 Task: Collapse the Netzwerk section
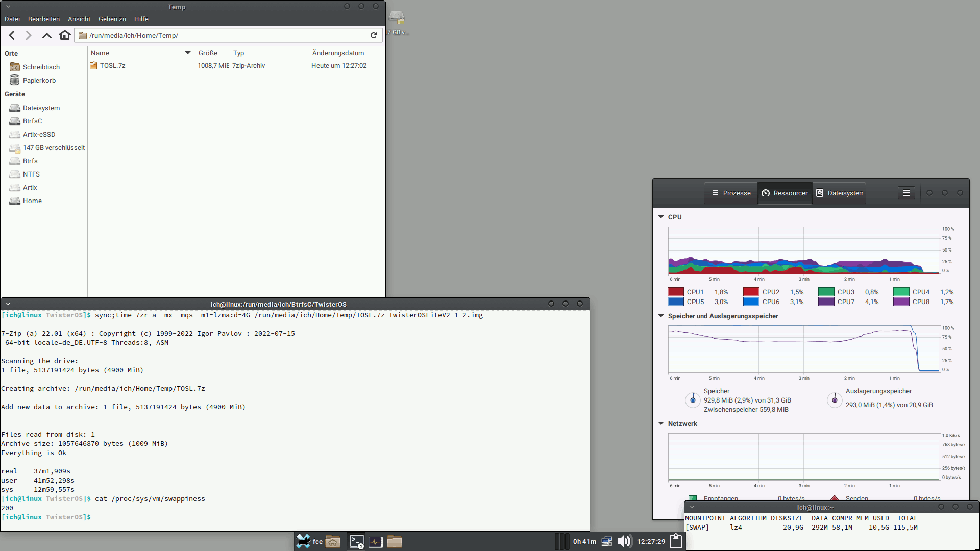[661, 423]
